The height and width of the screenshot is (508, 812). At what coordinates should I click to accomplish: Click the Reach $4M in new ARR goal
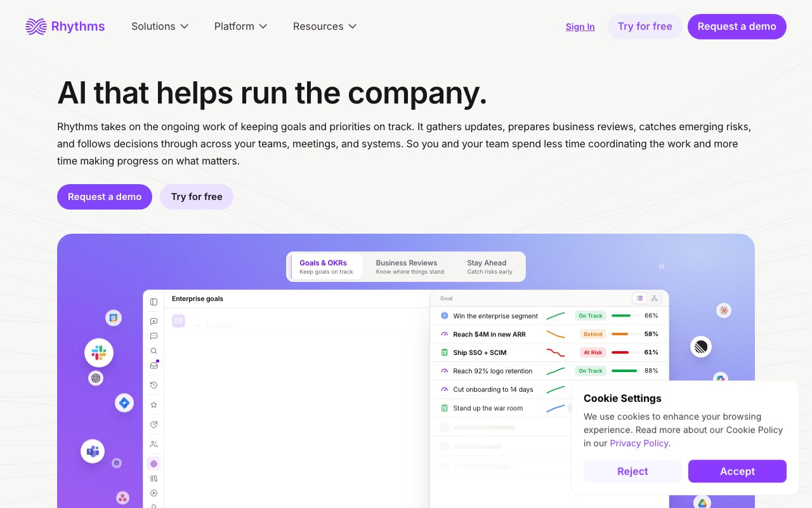[x=489, y=334]
